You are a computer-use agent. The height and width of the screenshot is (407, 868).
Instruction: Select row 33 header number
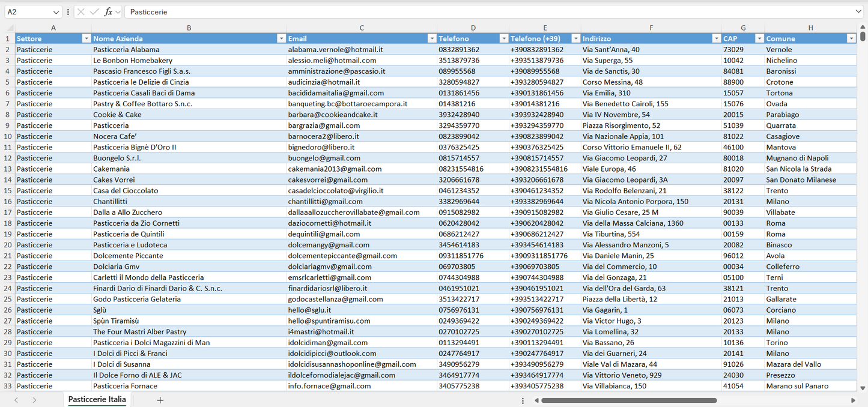[x=8, y=386]
